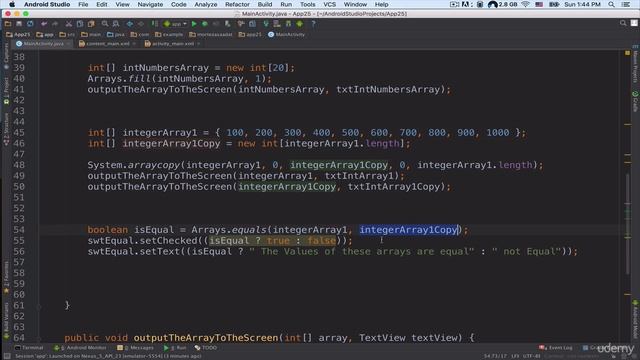
Task: Toggle the Structure side panel
Action: (6, 129)
